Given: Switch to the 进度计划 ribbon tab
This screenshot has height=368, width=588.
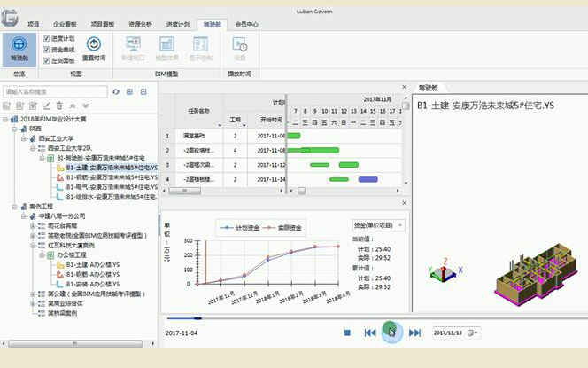Looking at the screenshot, I should point(178,25).
